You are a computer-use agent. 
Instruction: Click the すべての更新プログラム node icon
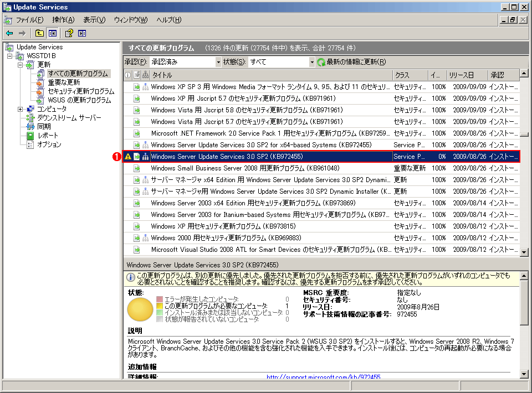click(40, 74)
